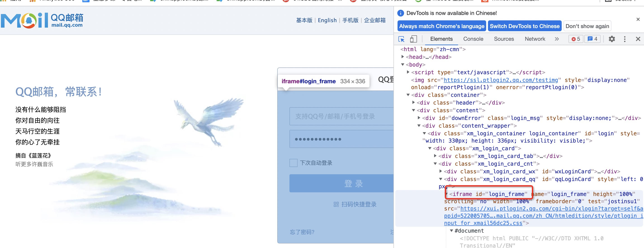This screenshot has height=248, width=644.
Task: Open DevTools three-dot customize menu
Action: pyautogui.click(x=625, y=39)
